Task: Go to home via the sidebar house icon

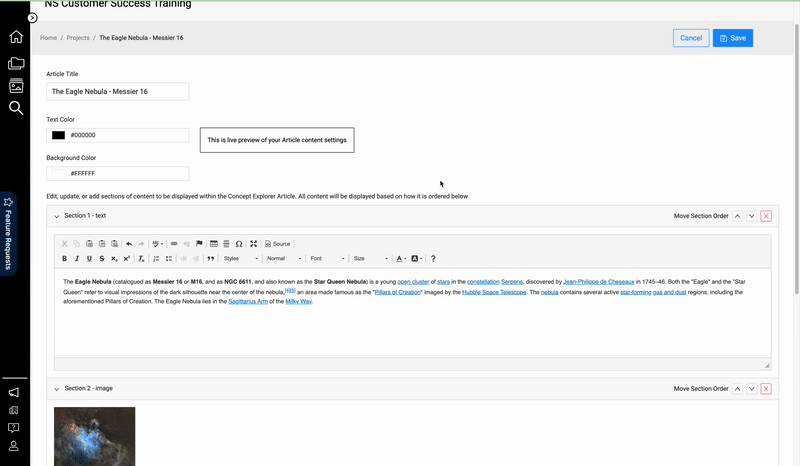Action: [x=16, y=38]
